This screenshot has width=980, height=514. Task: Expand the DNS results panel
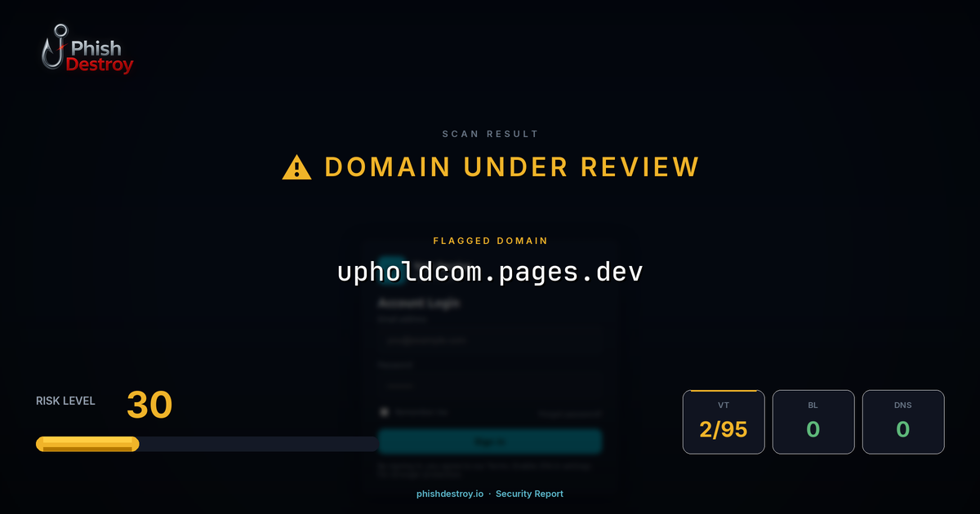(x=903, y=422)
